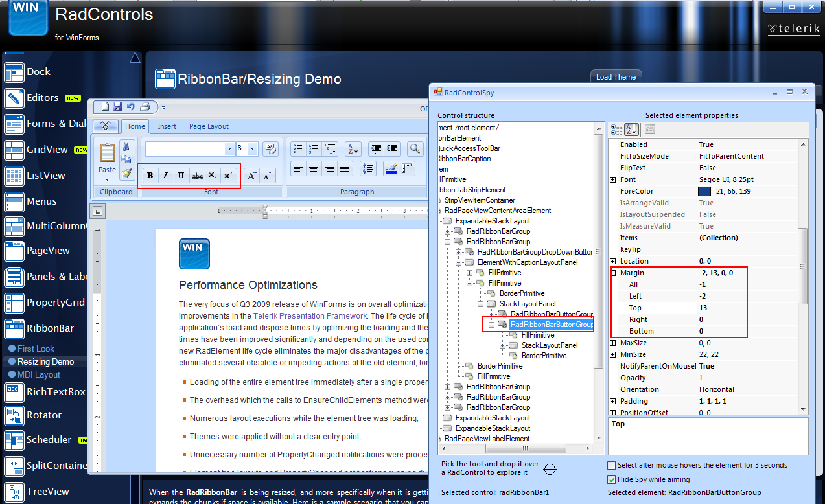
Task: Open the Customize Quick Access Toolbar arrow
Action: pyautogui.click(x=163, y=108)
